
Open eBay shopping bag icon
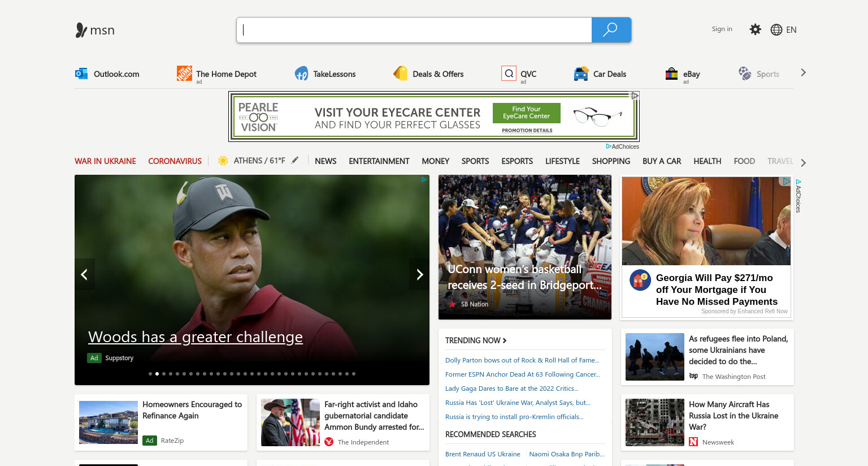(x=671, y=74)
